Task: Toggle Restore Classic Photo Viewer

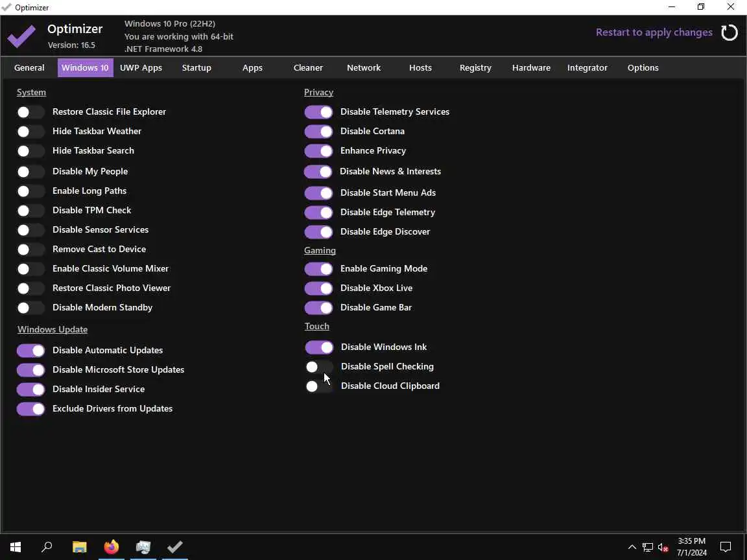Action: (x=30, y=288)
